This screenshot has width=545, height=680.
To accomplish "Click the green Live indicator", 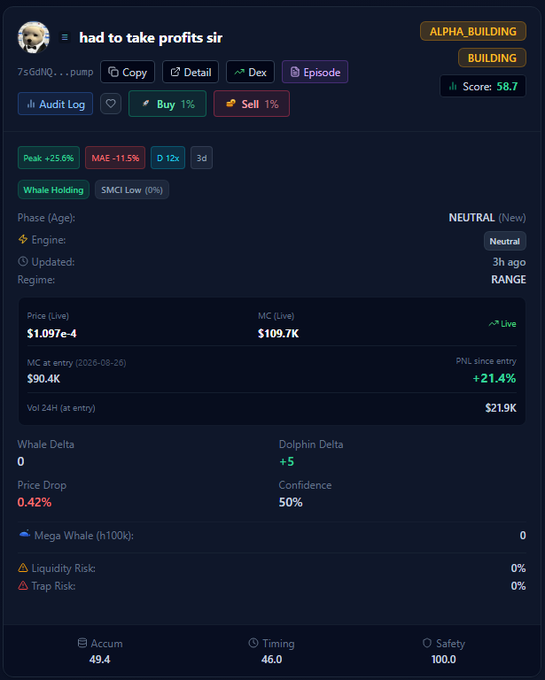I will (x=502, y=324).
